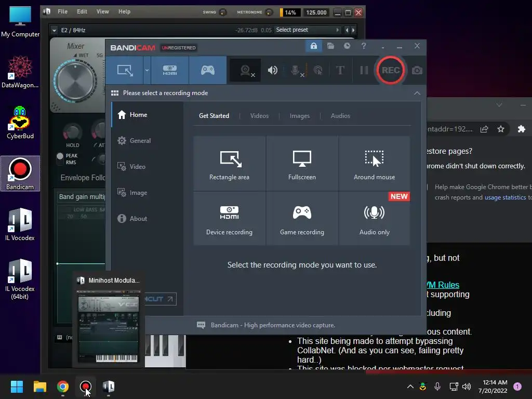Toggle mouse click effect icon

[x=318, y=70]
